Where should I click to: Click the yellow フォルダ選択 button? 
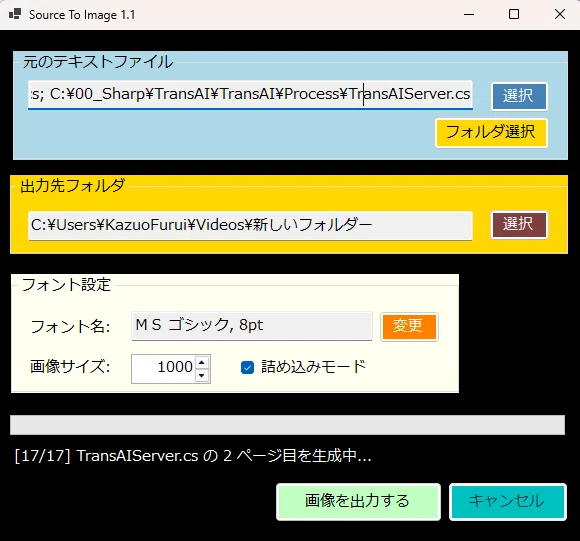tap(490, 132)
